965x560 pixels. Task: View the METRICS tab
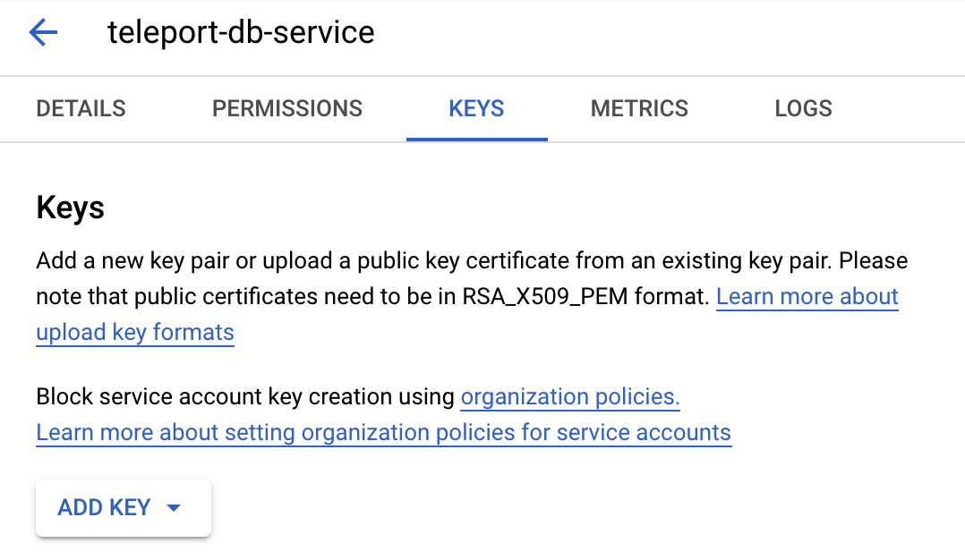tap(639, 108)
